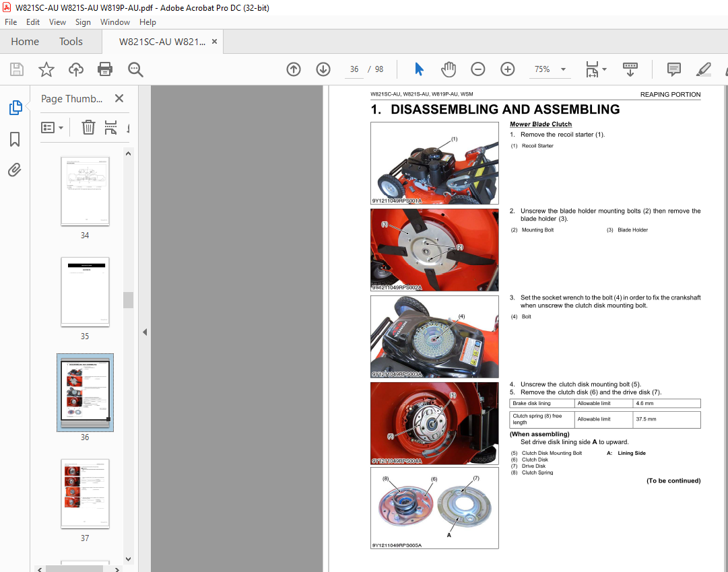Image resolution: width=728 pixels, height=572 pixels.
Task: Open zoom level 75% dropdown
Action: click(x=563, y=69)
